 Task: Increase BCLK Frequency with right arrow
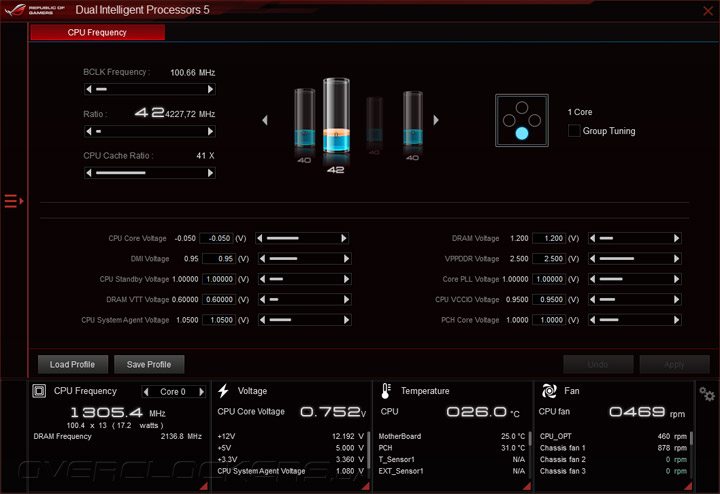[210, 89]
